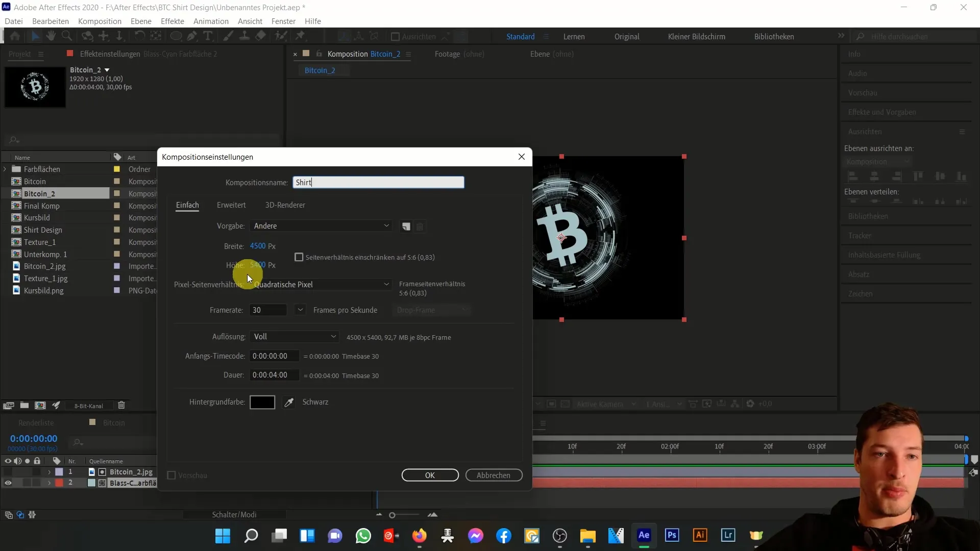The width and height of the screenshot is (980, 551).
Task: Click the effect settings icon in top bar
Action: tap(70, 54)
